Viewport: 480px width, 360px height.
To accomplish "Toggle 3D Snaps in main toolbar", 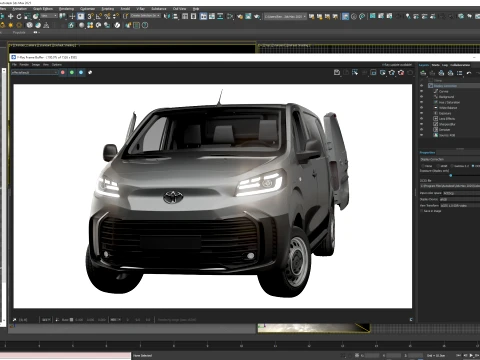I will pos(90,16).
